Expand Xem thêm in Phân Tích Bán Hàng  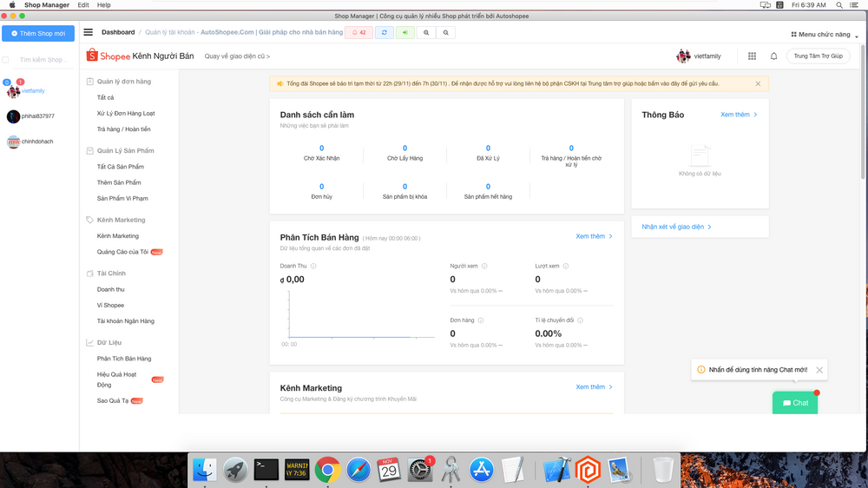pyautogui.click(x=594, y=236)
